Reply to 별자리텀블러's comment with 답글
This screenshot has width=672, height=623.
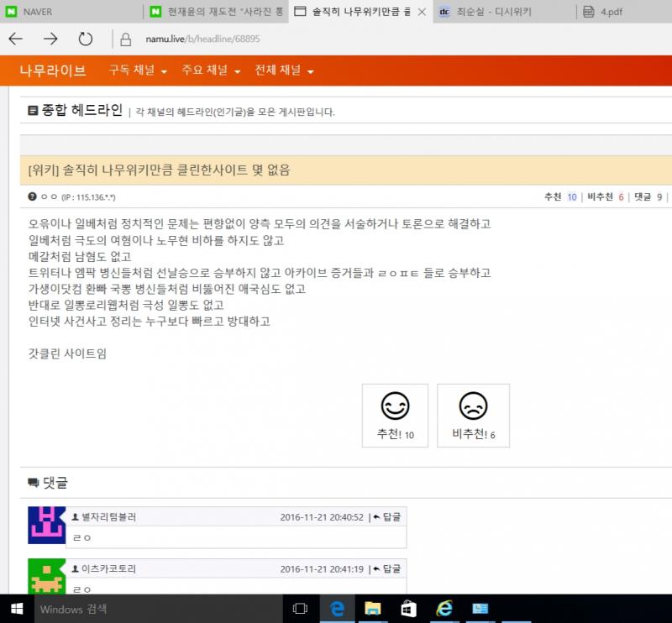387,516
